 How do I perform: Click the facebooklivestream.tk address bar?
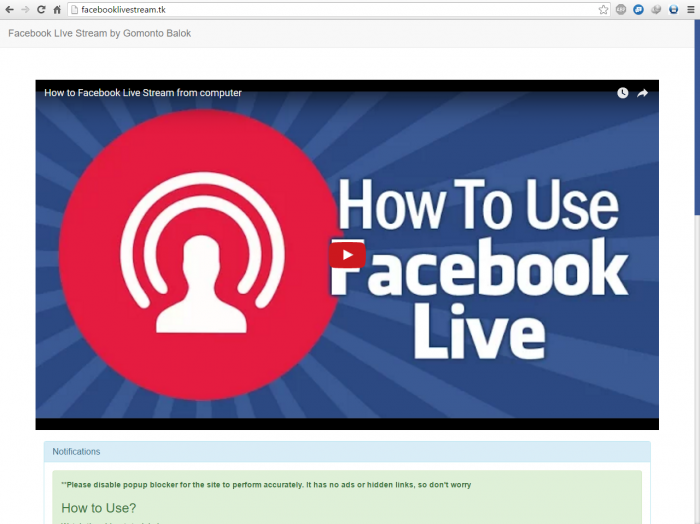(339, 9)
